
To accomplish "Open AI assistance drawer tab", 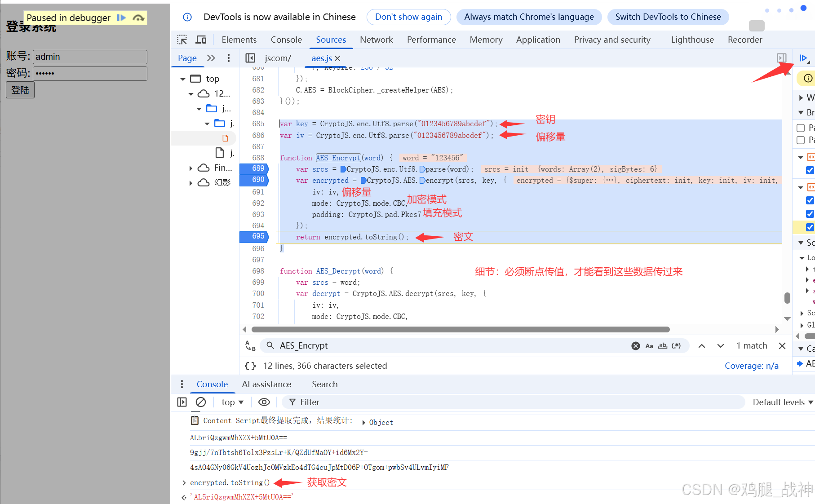I will (x=266, y=384).
